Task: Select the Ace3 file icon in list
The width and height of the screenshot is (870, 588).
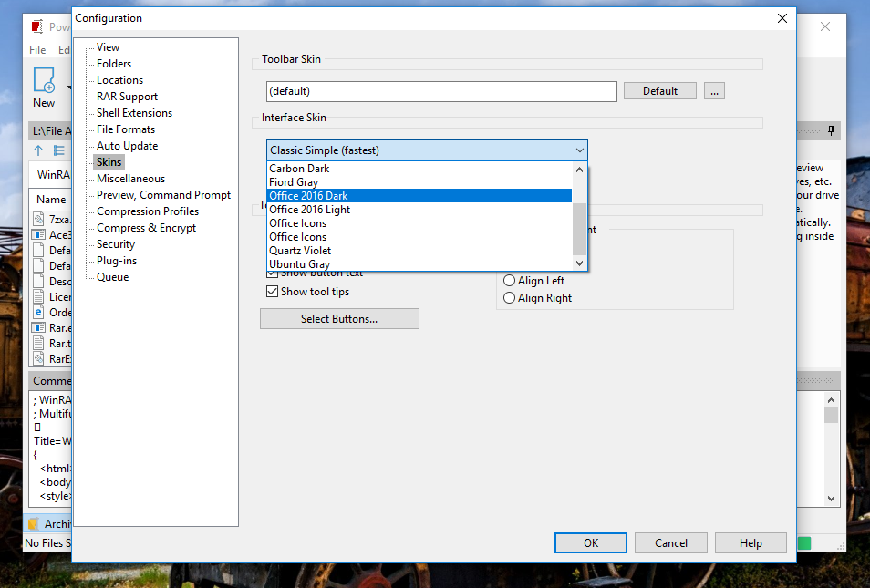Action: pos(38,234)
